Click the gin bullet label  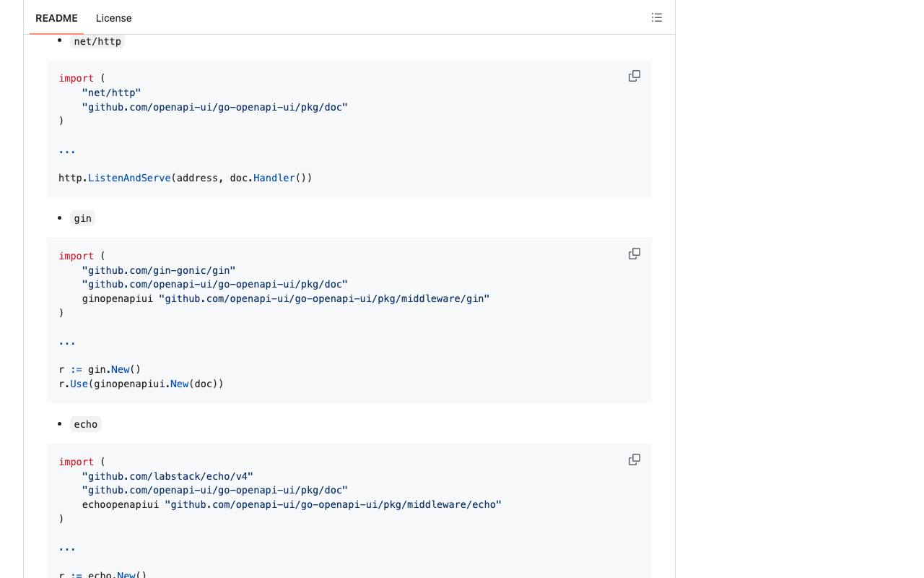[83, 218]
